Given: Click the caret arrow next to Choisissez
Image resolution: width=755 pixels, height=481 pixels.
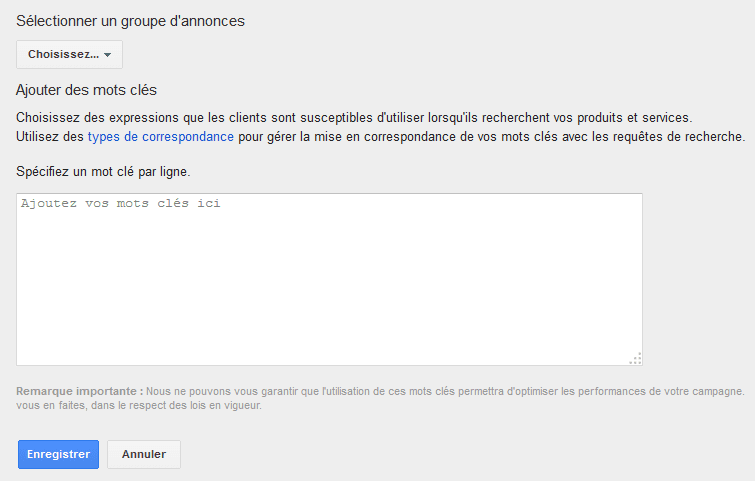Looking at the screenshot, I should tap(107, 55).
